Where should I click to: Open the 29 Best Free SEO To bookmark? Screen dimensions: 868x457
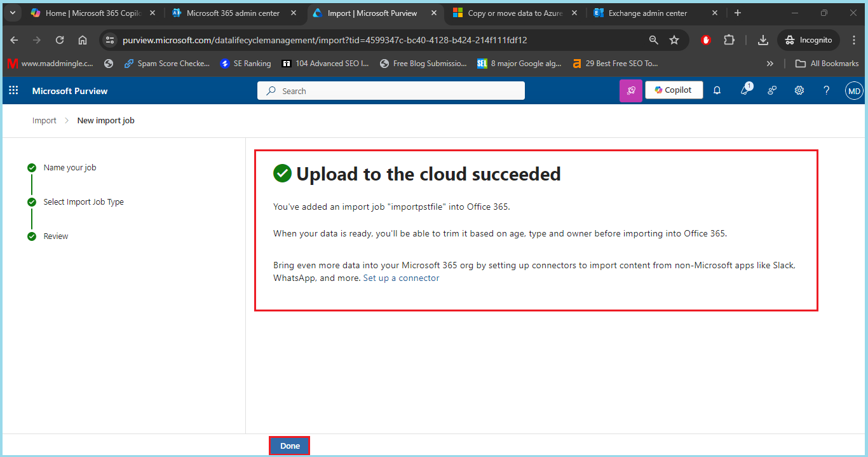tap(615, 64)
